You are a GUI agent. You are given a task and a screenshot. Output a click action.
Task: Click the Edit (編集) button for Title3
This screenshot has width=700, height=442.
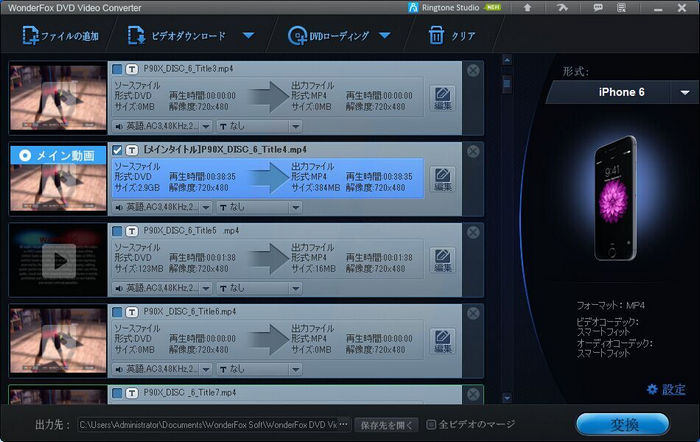coord(442,98)
